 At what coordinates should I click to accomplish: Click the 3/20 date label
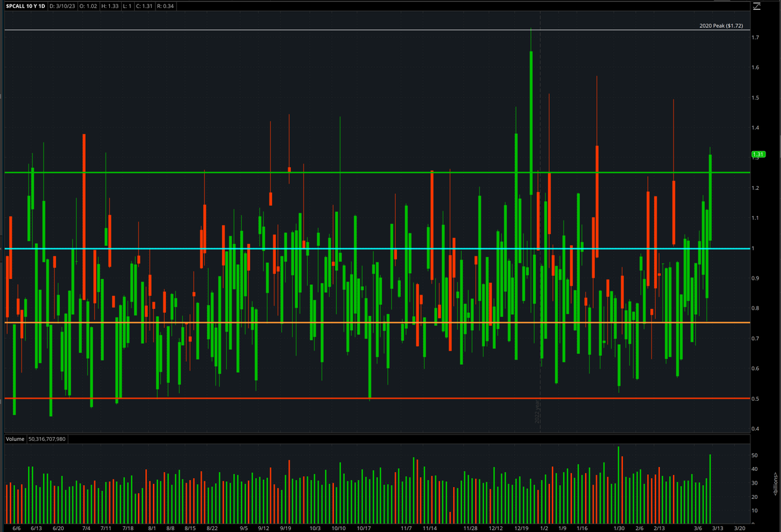click(739, 528)
